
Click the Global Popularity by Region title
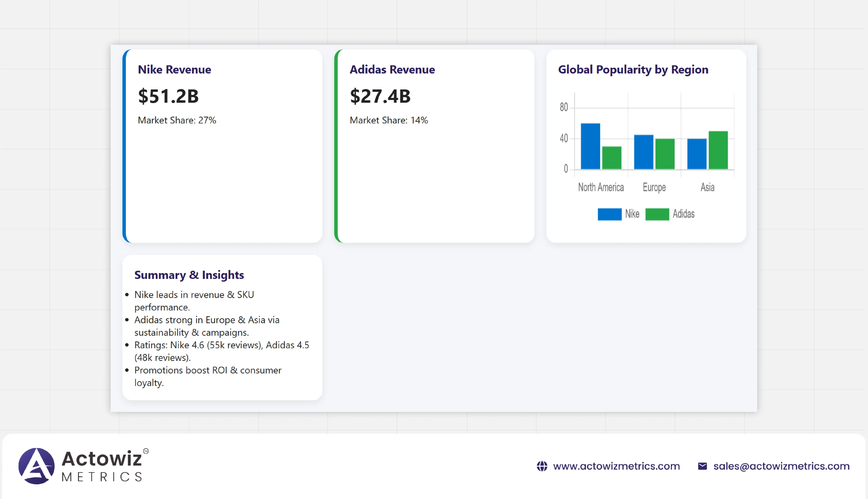click(x=633, y=69)
